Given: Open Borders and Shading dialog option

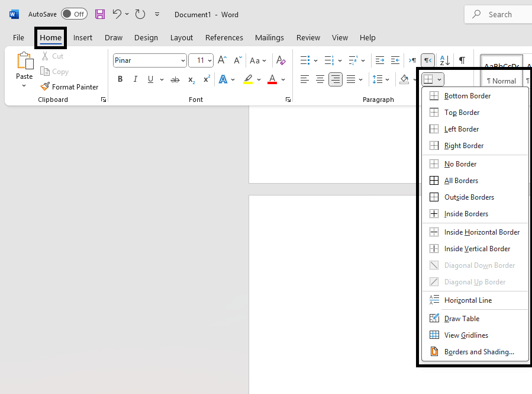Looking at the screenshot, I should tap(479, 352).
